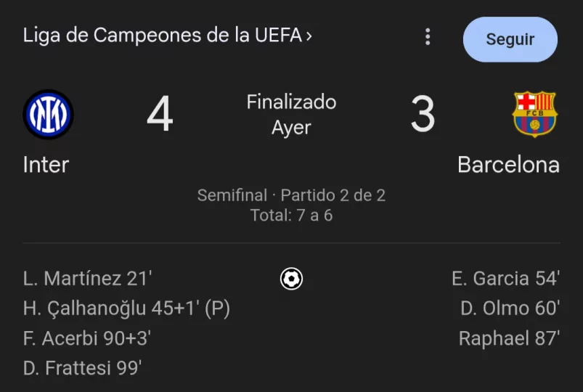
Task: Select goal scorer E. Garcia 54'
Action: (506, 279)
